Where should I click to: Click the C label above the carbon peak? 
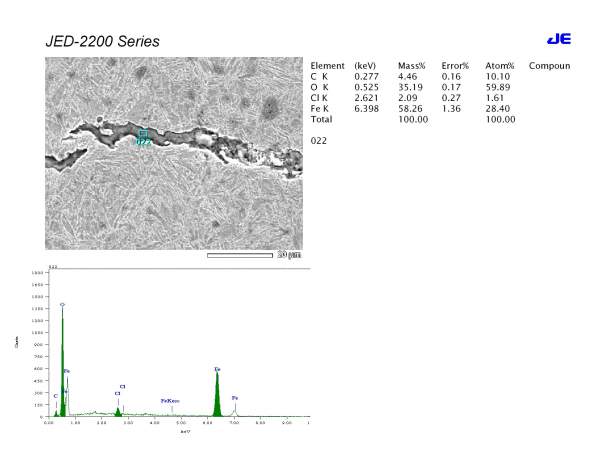[x=56, y=396]
